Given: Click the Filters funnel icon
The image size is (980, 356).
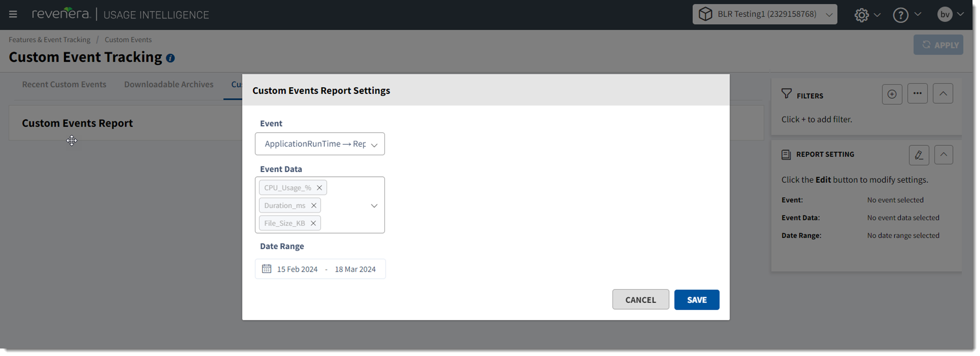Looking at the screenshot, I should pos(786,94).
